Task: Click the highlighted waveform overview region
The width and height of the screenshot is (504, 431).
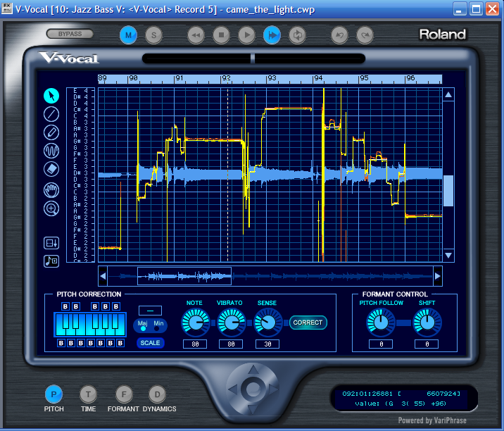Action: [x=184, y=276]
